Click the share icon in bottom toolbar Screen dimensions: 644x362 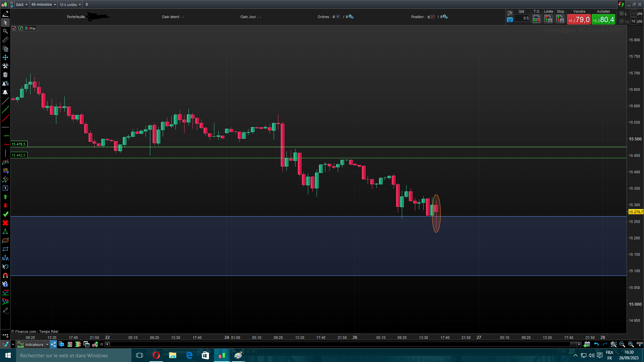(x=53, y=344)
